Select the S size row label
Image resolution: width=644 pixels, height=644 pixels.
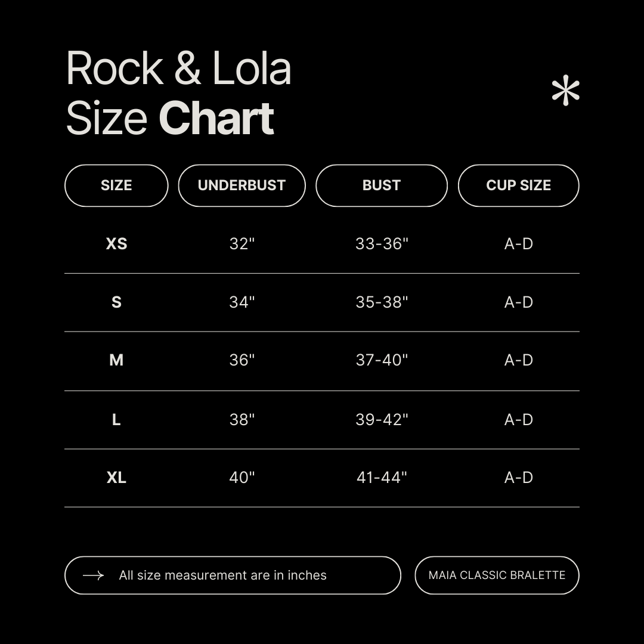(x=116, y=302)
